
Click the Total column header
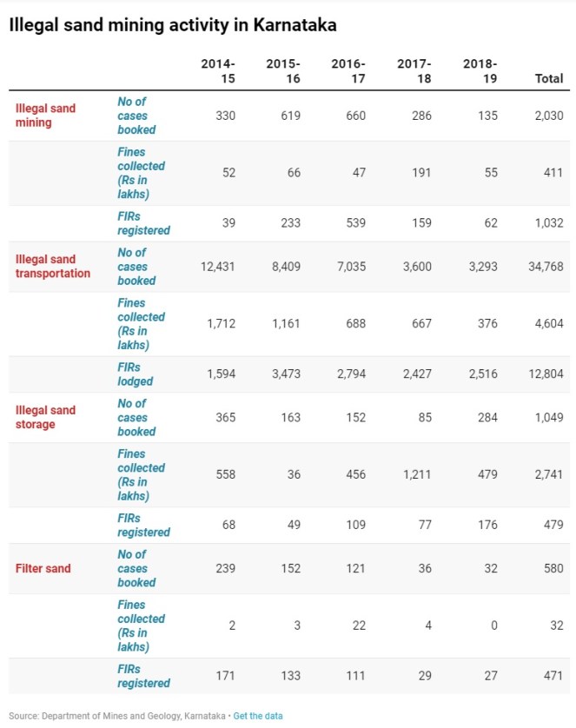pyautogui.click(x=548, y=79)
